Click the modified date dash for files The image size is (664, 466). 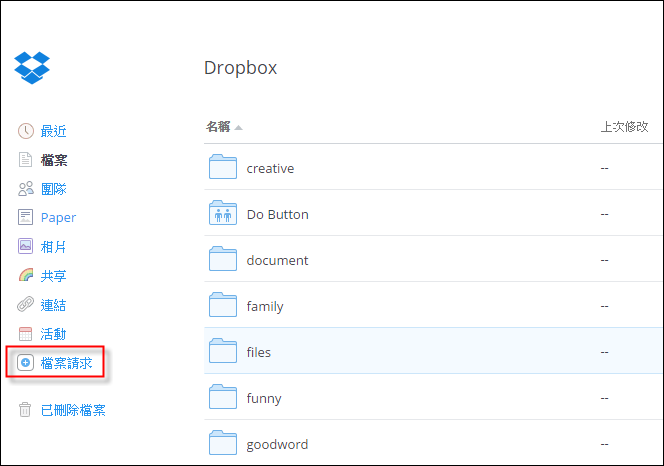[x=604, y=352]
